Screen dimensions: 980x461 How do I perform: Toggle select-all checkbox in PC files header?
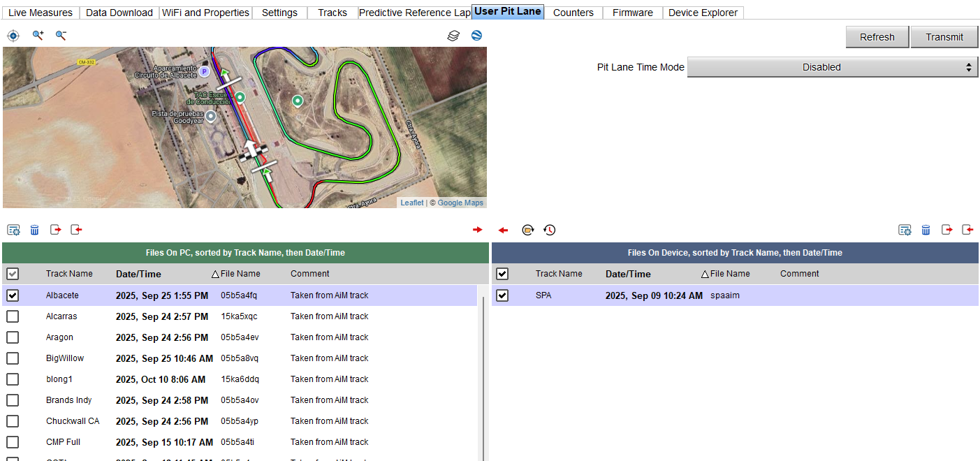13,274
